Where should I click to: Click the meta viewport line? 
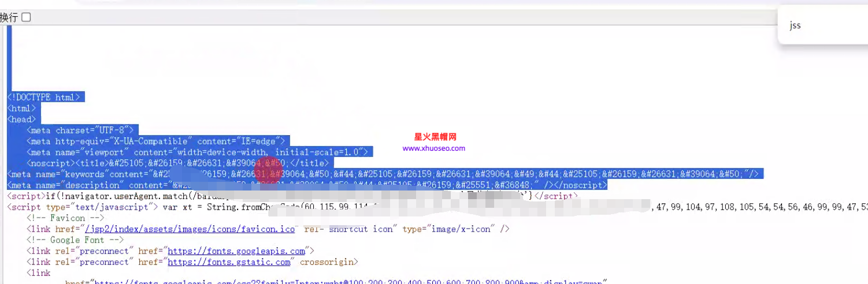[197, 152]
